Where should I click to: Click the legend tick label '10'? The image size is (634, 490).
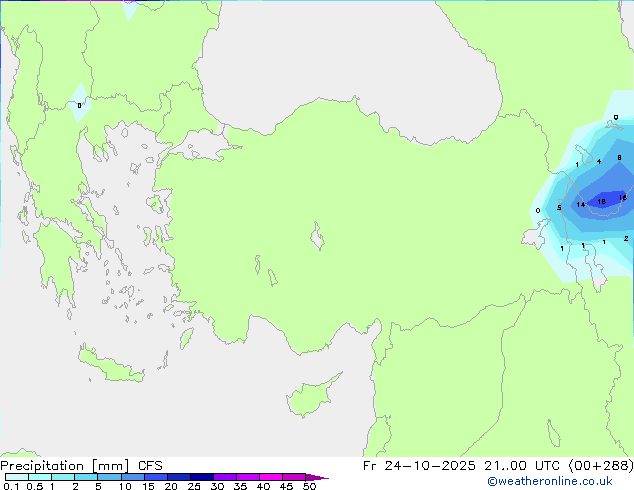[x=125, y=486]
